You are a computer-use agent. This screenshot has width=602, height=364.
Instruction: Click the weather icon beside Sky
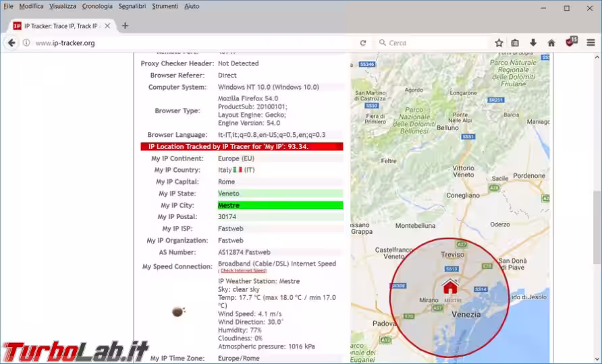pos(178,311)
